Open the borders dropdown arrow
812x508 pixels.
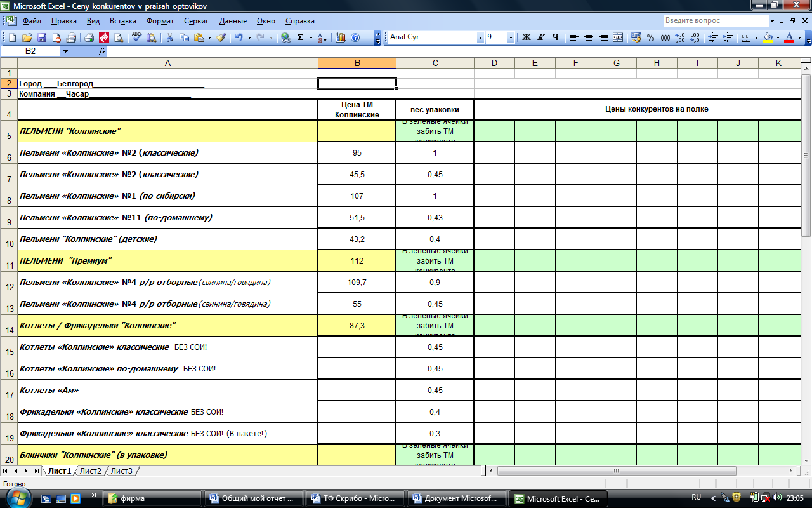pyautogui.click(x=756, y=37)
